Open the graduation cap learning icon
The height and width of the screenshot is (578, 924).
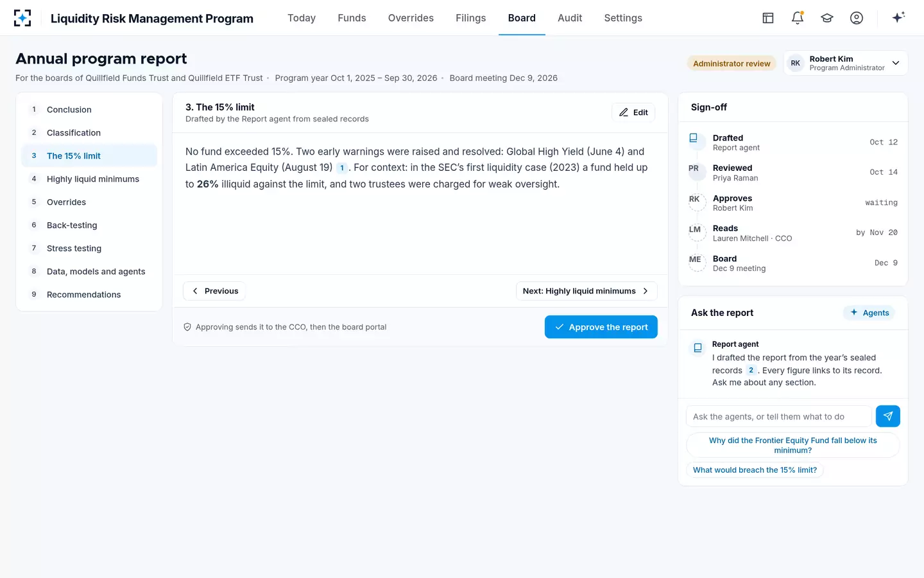(x=827, y=18)
